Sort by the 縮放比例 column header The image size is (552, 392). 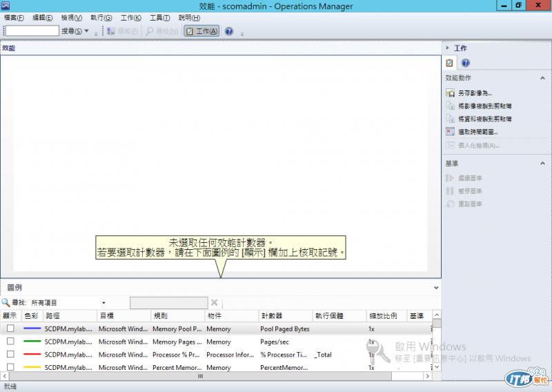coord(386,316)
